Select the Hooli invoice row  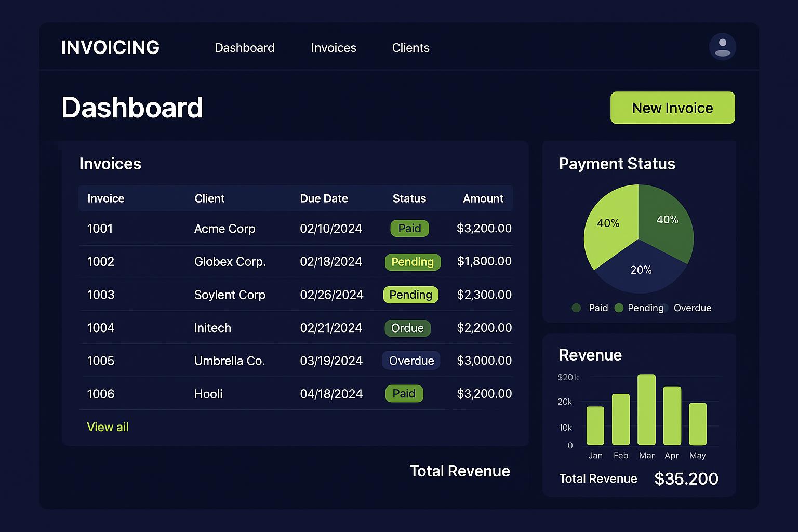tap(208, 394)
